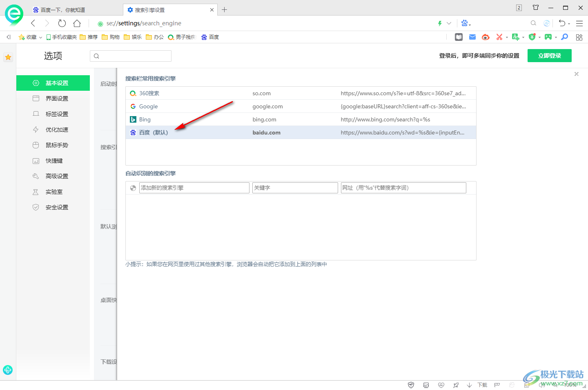Select 界面设置 in settings sidebar
588x390 pixels.
[53, 99]
